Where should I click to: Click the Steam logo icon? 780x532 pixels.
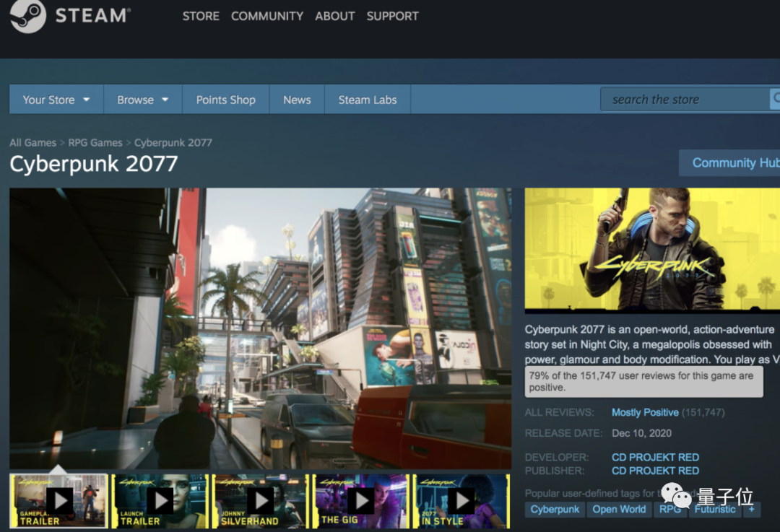(28, 15)
